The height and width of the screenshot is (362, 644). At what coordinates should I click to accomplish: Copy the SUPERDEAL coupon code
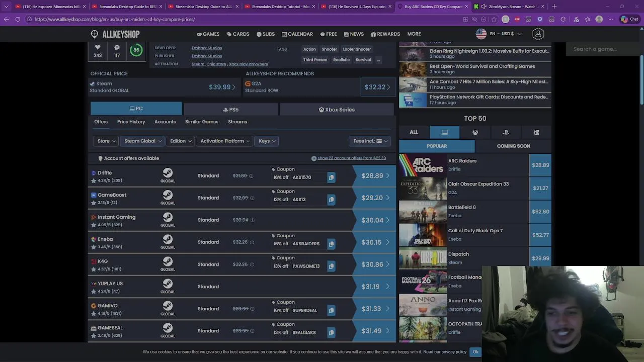point(331,310)
